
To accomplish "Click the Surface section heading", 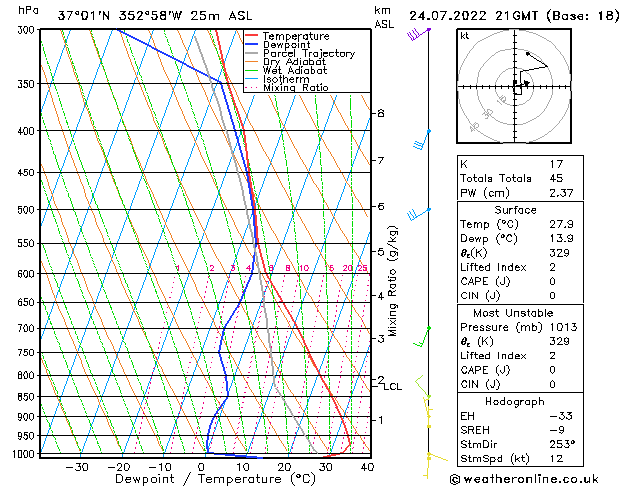I will (515, 210).
